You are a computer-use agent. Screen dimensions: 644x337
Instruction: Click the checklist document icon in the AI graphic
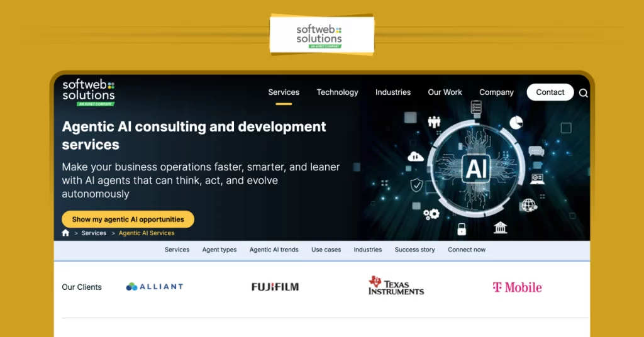[x=476, y=107]
